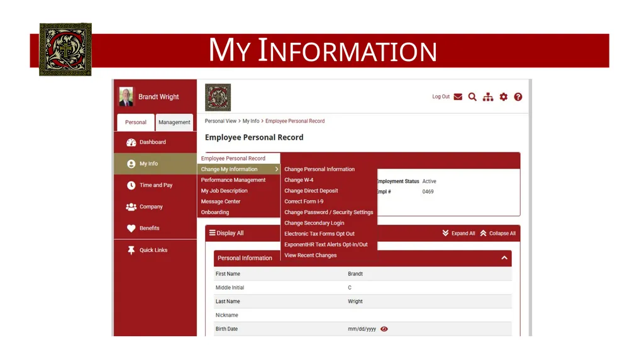Image resolution: width=644 pixels, height=362 pixels.
Task: Click the Empl # value 0469
Action: pos(428,191)
